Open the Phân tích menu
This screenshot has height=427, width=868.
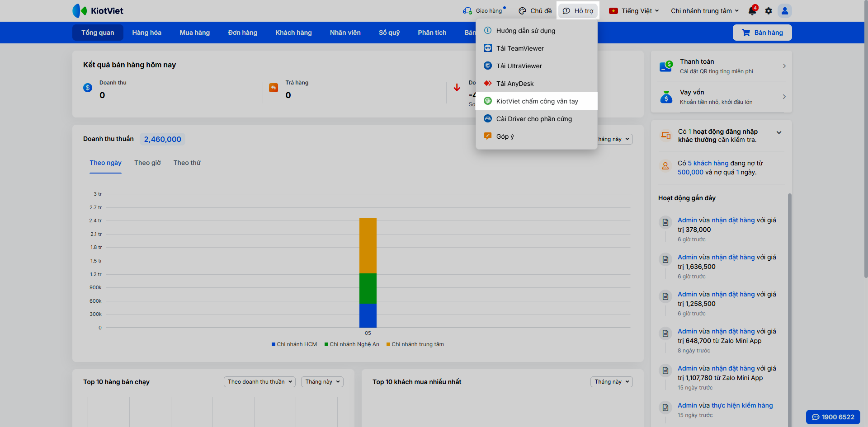point(432,33)
